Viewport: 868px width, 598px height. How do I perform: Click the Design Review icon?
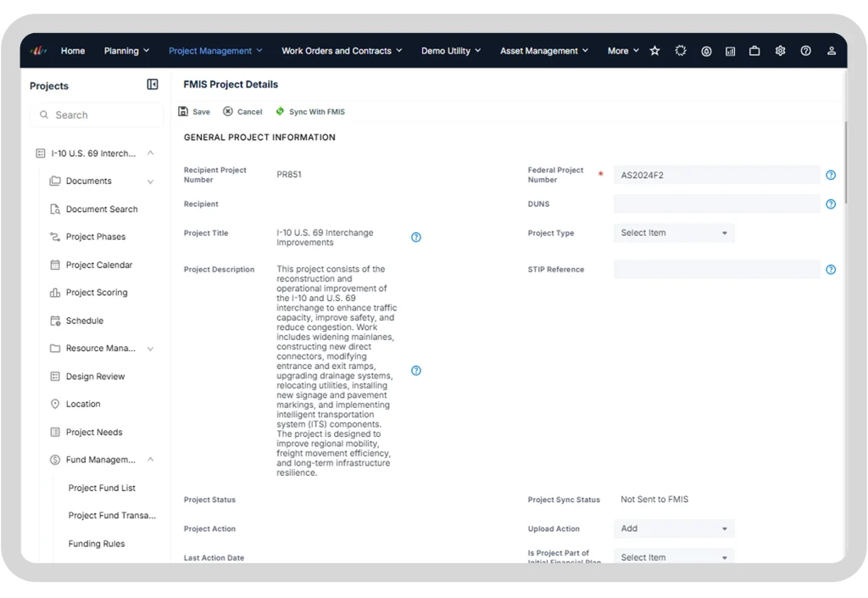pyautogui.click(x=55, y=377)
